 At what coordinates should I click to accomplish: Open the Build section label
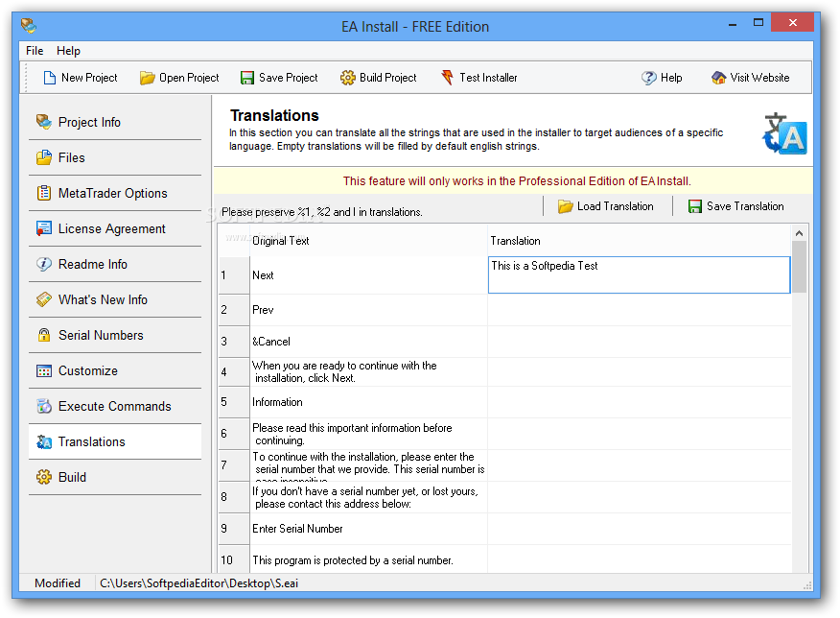tap(72, 477)
